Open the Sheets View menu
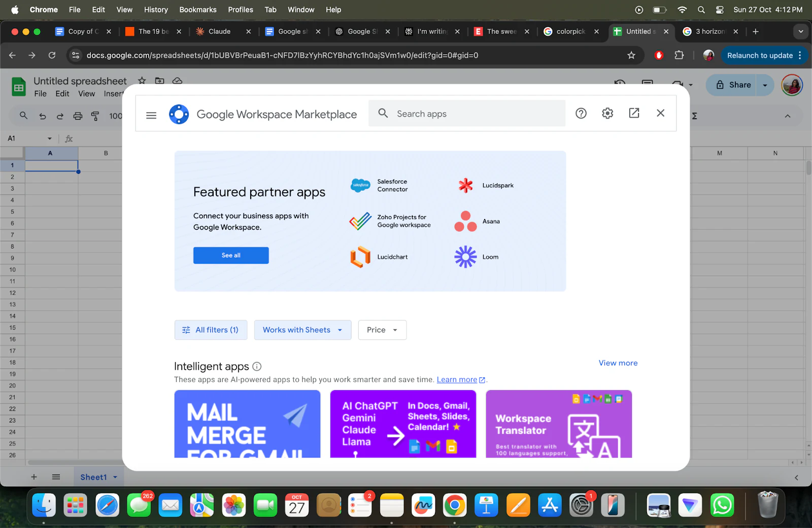The width and height of the screenshot is (812, 528). pyautogui.click(x=86, y=94)
